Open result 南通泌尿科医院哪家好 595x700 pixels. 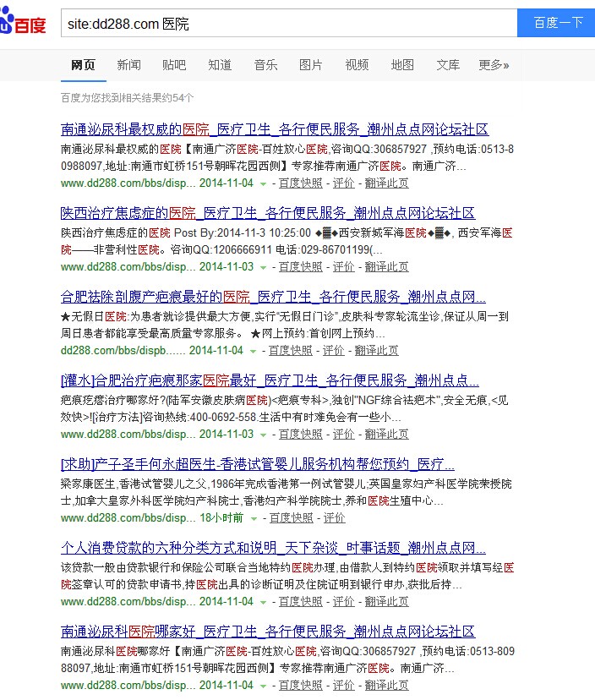pyautogui.click(x=268, y=632)
